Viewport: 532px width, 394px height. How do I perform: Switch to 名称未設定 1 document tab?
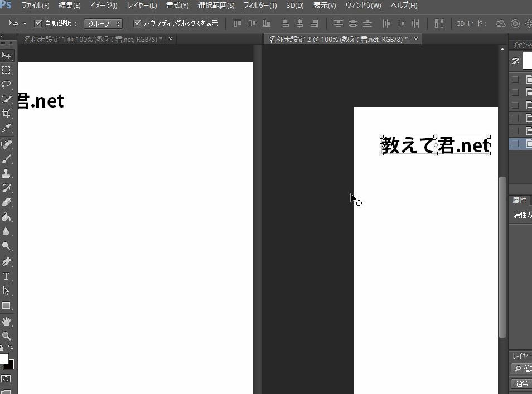[x=93, y=40]
